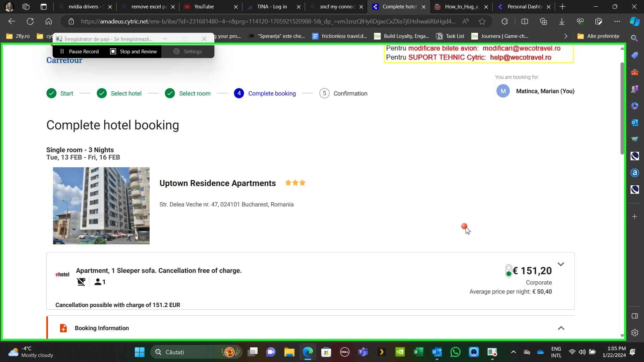The width and height of the screenshot is (644, 362).
Task: Open Downloads icon in browser toolbar
Action: click(x=561, y=21)
